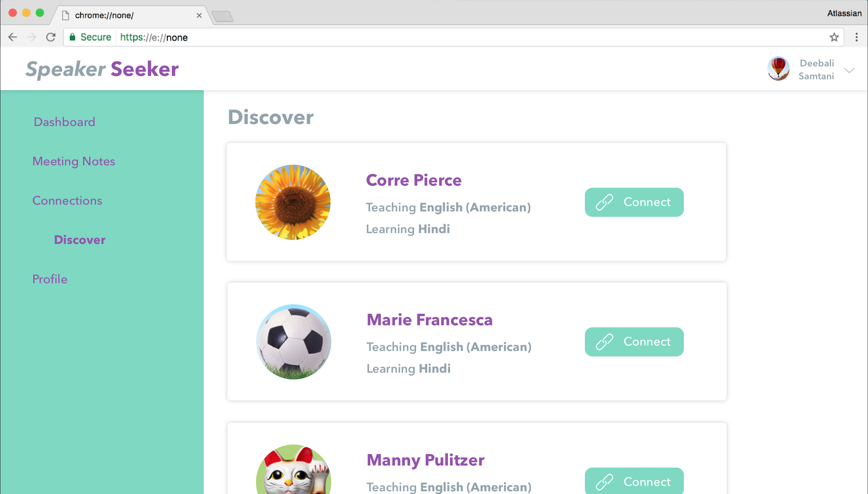Open the Profile sidebar item
The height and width of the screenshot is (494, 868).
[50, 279]
